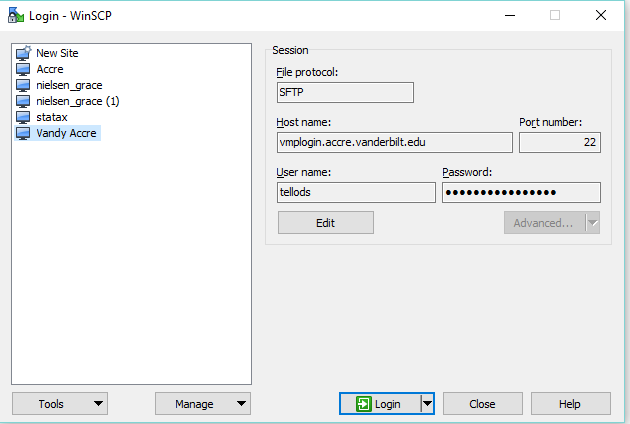Screen dimensions: 630x424
Task: Open the Tools dropdown menu
Action: [x=59, y=404]
